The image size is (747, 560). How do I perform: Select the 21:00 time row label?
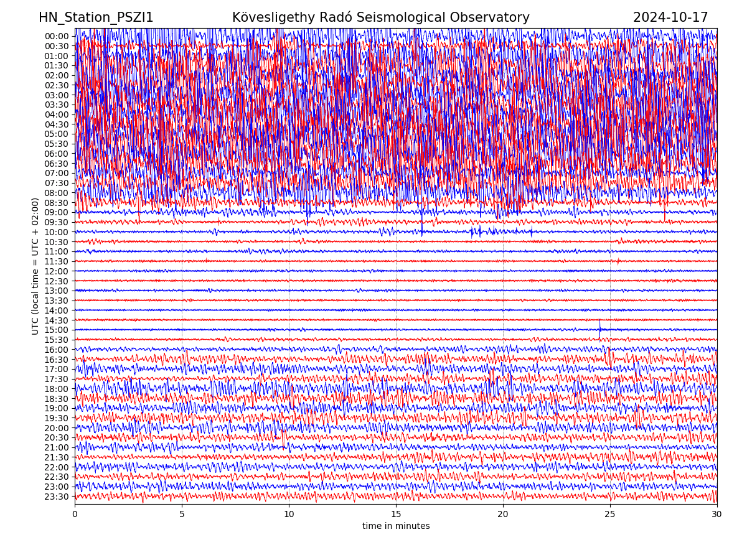point(56,447)
